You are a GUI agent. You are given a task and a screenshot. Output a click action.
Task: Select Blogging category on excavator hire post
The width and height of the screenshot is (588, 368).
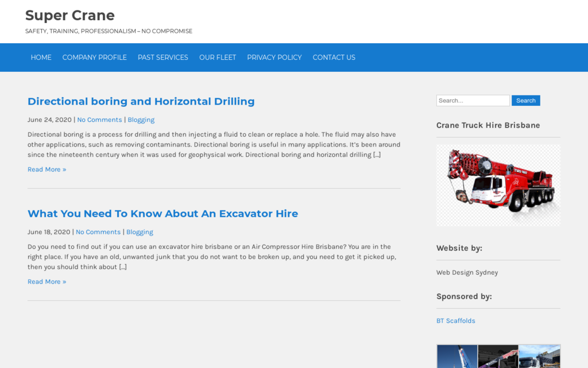click(140, 232)
